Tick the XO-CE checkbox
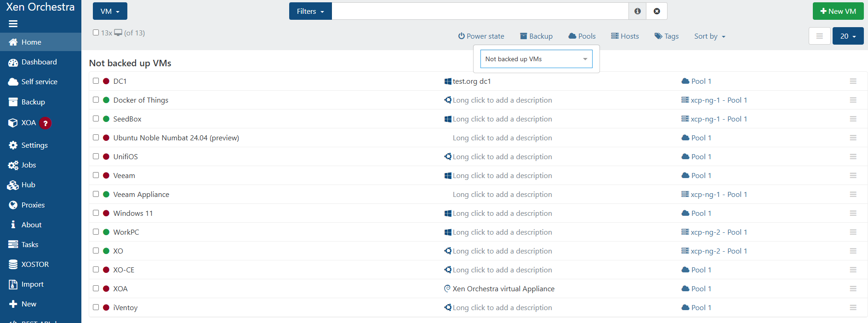Image resolution: width=868 pixels, height=323 pixels. click(x=96, y=269)
